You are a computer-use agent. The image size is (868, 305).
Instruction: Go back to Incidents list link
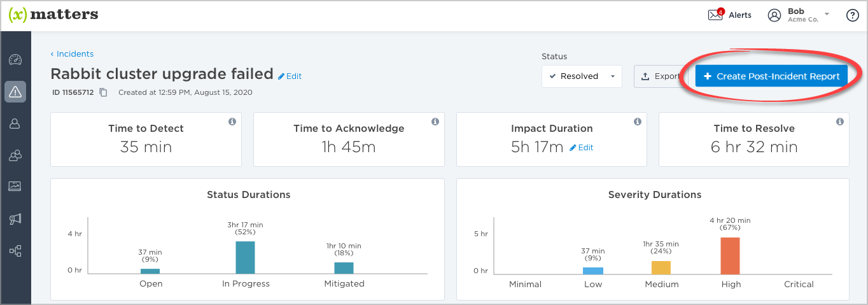coord(72,54)
